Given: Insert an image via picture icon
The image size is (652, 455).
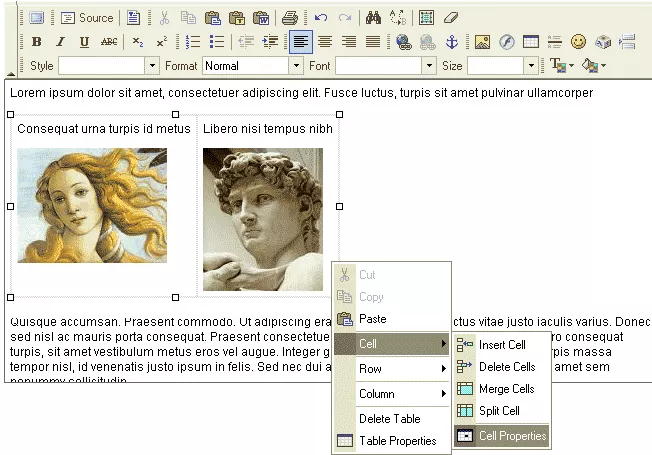Looking at the screenshot, I should click(x=482, y=42).
